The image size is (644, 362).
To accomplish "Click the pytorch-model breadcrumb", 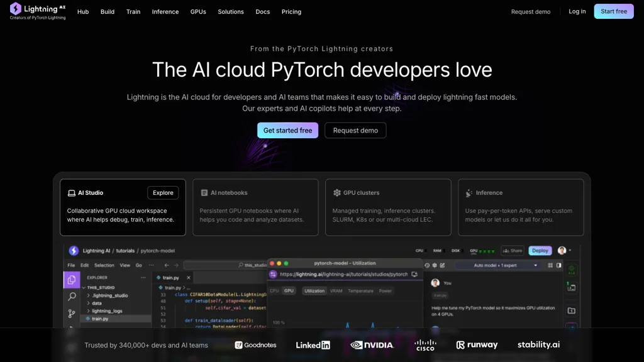I will click(x=158, y=251).
